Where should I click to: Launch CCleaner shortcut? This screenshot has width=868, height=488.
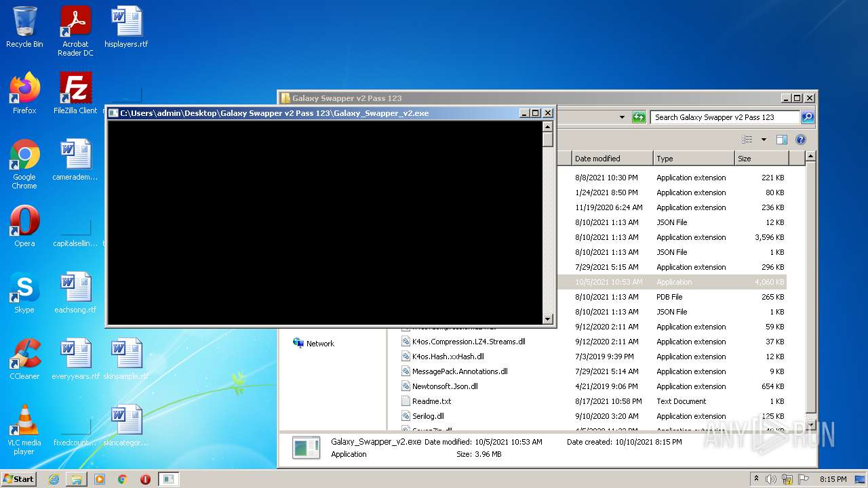pos(24,359)
